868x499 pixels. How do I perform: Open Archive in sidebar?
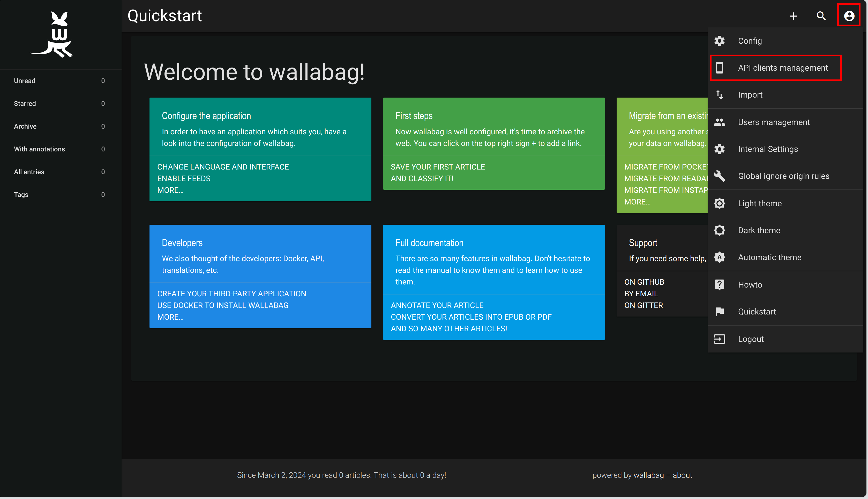[61, 127]
